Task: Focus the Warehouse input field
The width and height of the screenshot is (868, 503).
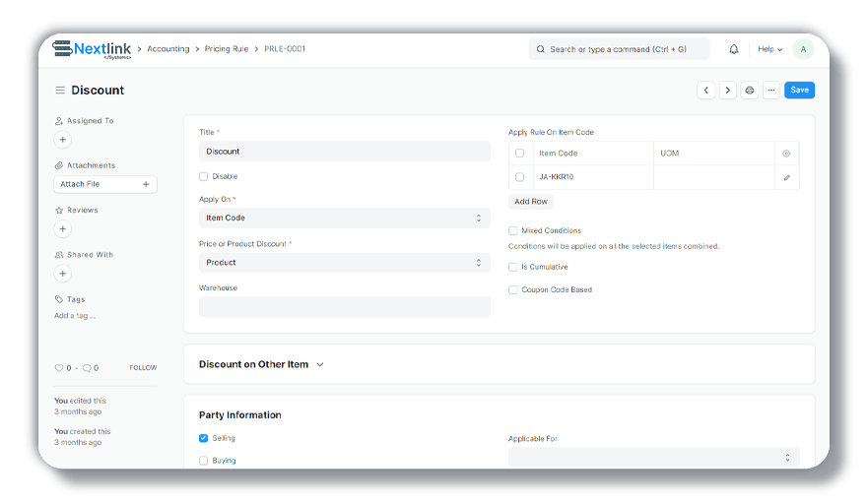Action: click(344, 306)
